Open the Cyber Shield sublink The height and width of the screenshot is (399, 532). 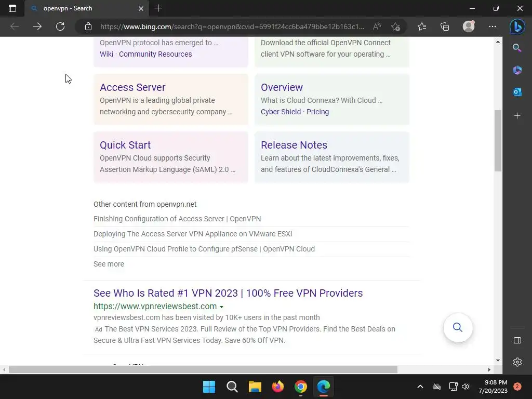coord(281,112)
